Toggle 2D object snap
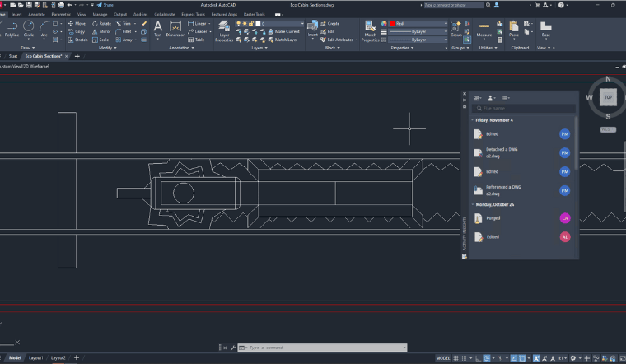This screenshot has width=626, height=364. 521,358
